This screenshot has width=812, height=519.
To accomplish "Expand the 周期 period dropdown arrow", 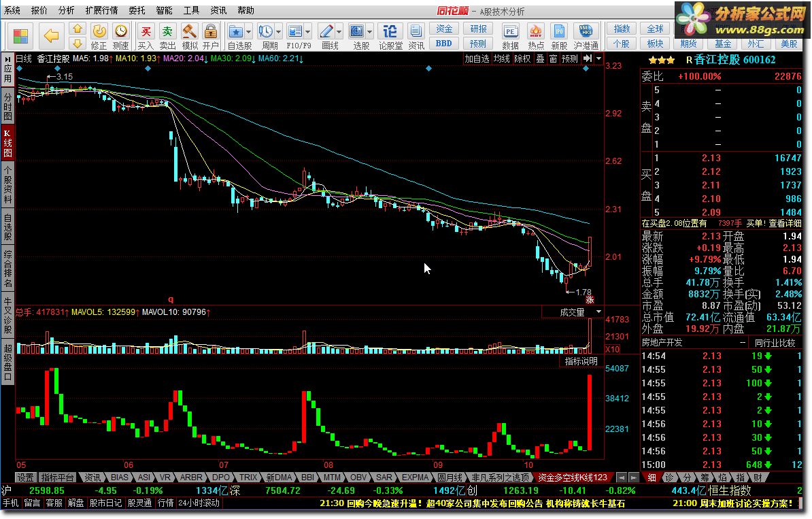I will [x=279, y=31].
